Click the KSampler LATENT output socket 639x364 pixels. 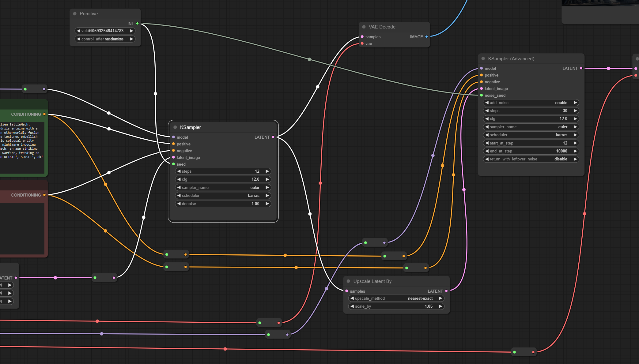273,137
